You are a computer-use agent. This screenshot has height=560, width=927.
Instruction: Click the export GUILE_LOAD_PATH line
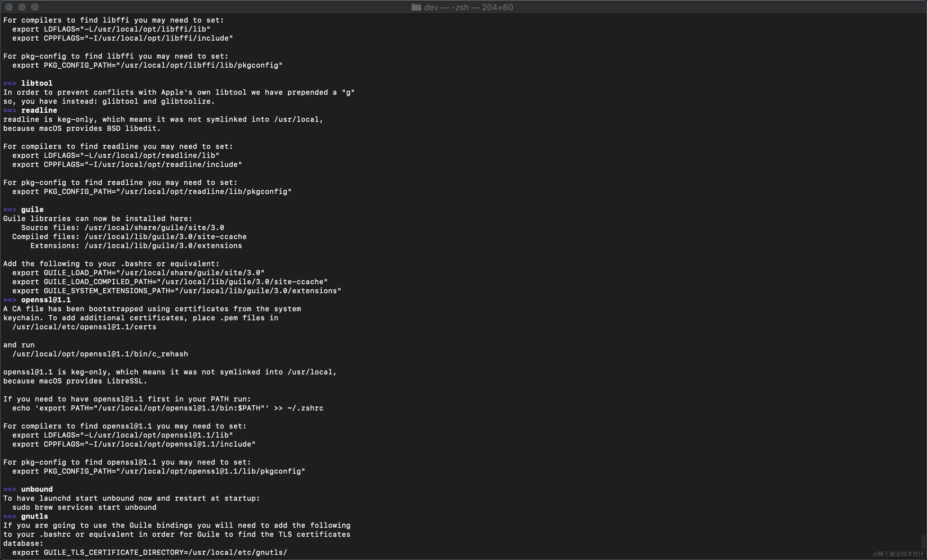(139, 273)
